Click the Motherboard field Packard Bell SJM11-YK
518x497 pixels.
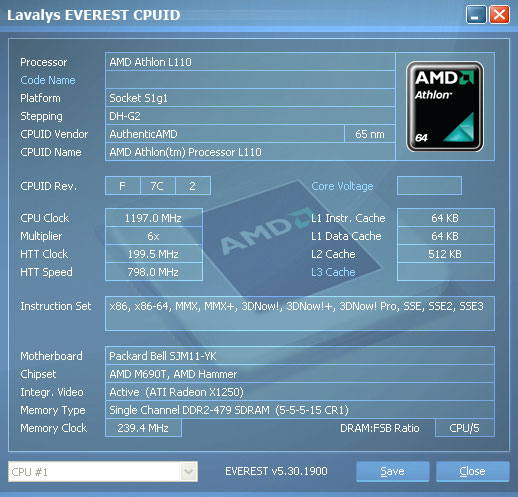click(300, 356)
